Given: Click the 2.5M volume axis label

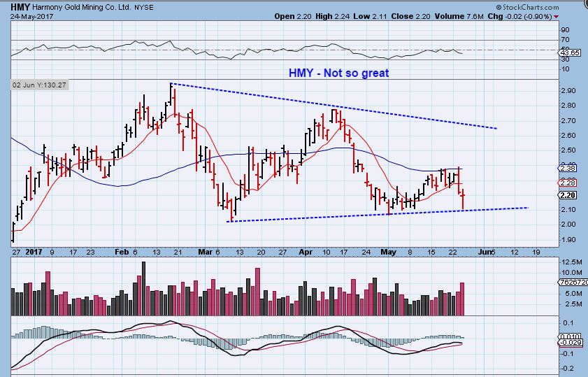Looking at the screenshot, I should 572,304.
